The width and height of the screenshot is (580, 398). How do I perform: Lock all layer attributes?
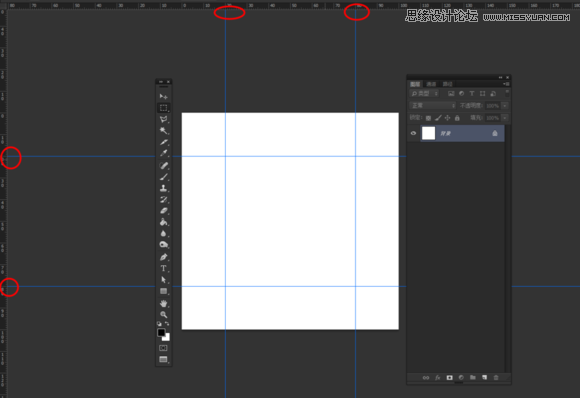click(457, 118)
